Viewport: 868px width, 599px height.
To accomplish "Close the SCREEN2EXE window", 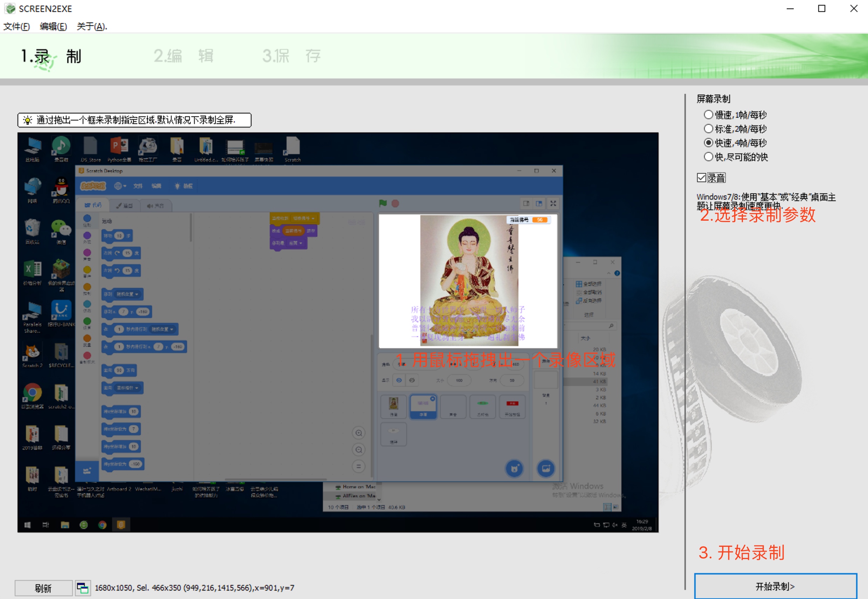I will [x=854, y=8].
